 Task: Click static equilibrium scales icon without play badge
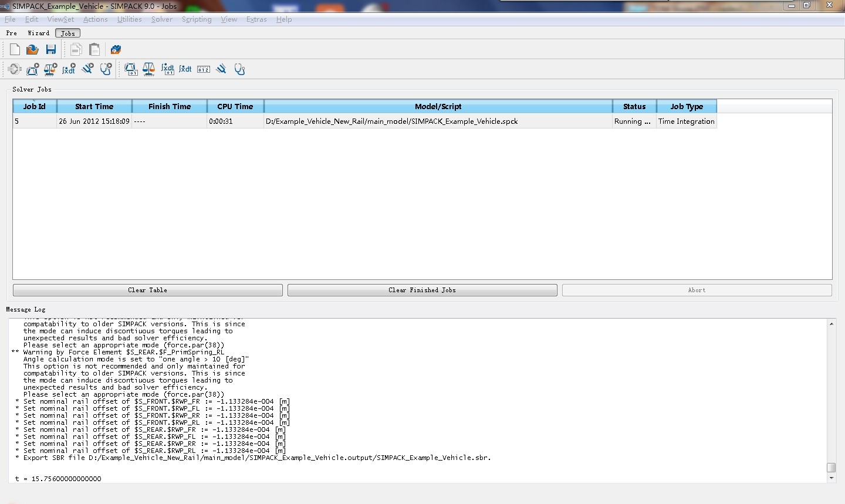click(x=149, y=69)
